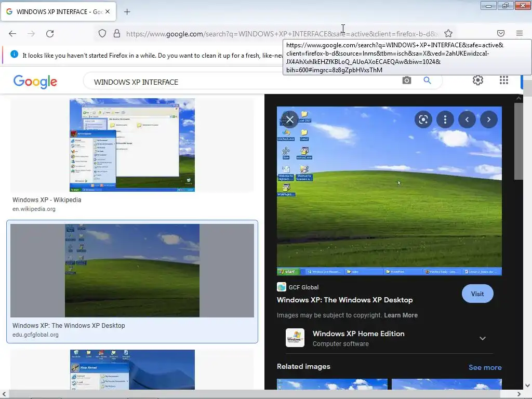Click the large preview image of XP desktop
The width and height of the screenshot is (532, 399).
[x=389, y=191]
